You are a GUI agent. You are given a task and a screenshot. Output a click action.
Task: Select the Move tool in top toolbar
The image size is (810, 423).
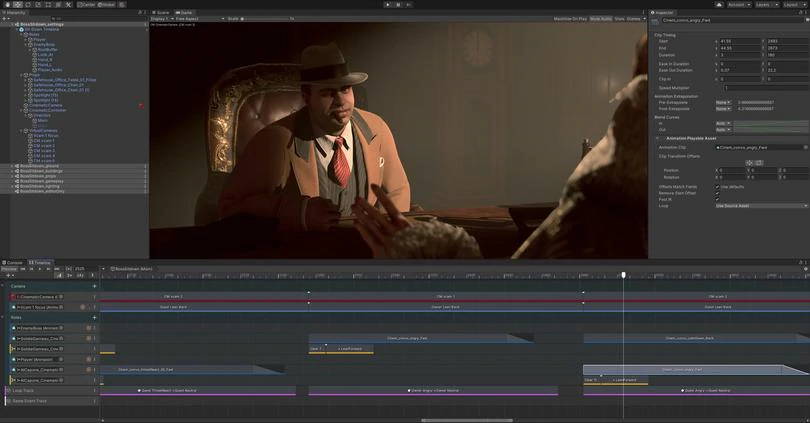coord(18,5)
